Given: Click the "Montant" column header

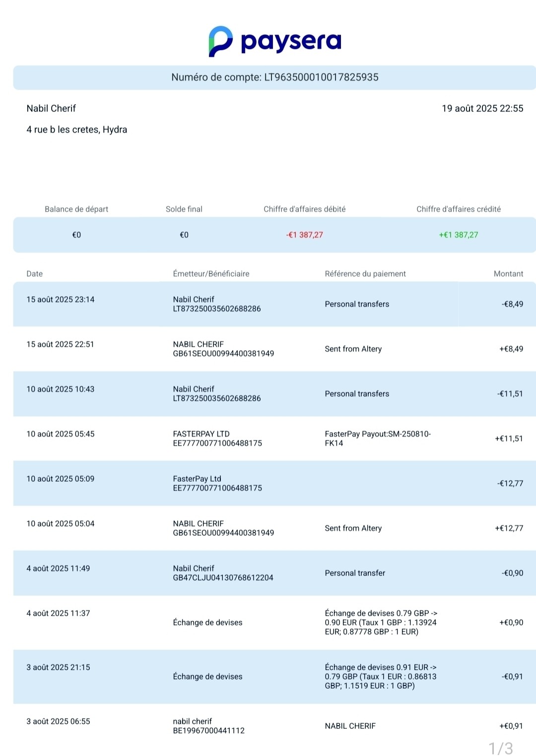Looking at the screenshot, I should tap(508, 274).
